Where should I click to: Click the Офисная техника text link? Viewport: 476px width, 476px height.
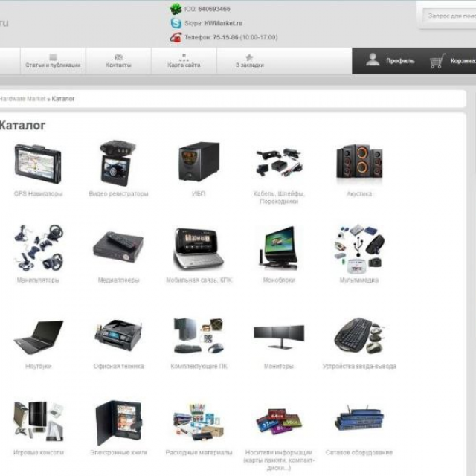[x=118, y=366]
